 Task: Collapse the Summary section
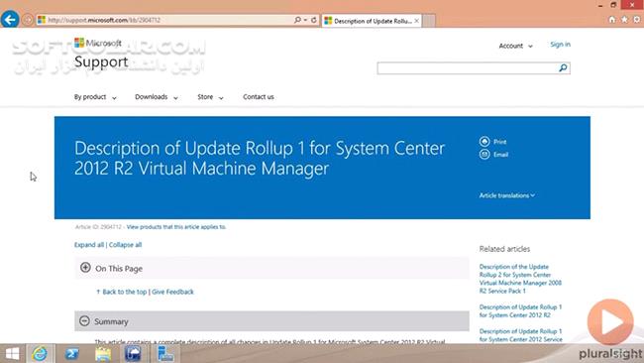84,321
